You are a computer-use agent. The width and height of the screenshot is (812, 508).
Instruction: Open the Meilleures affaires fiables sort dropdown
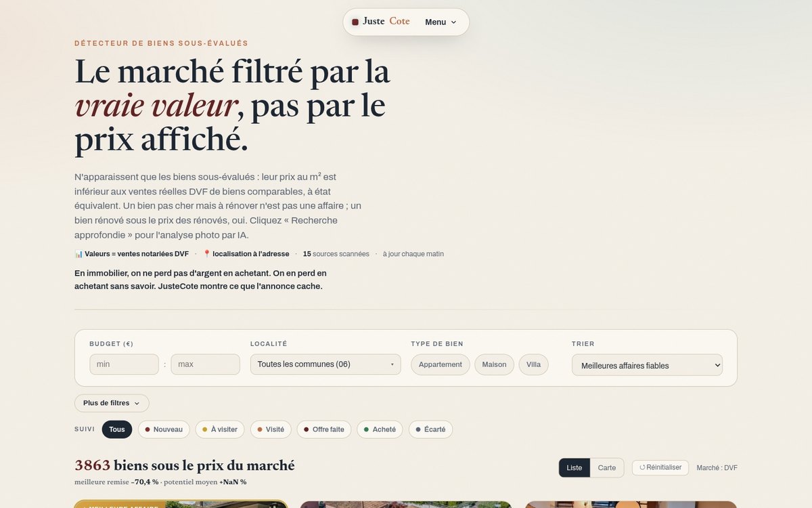(647, 365)
